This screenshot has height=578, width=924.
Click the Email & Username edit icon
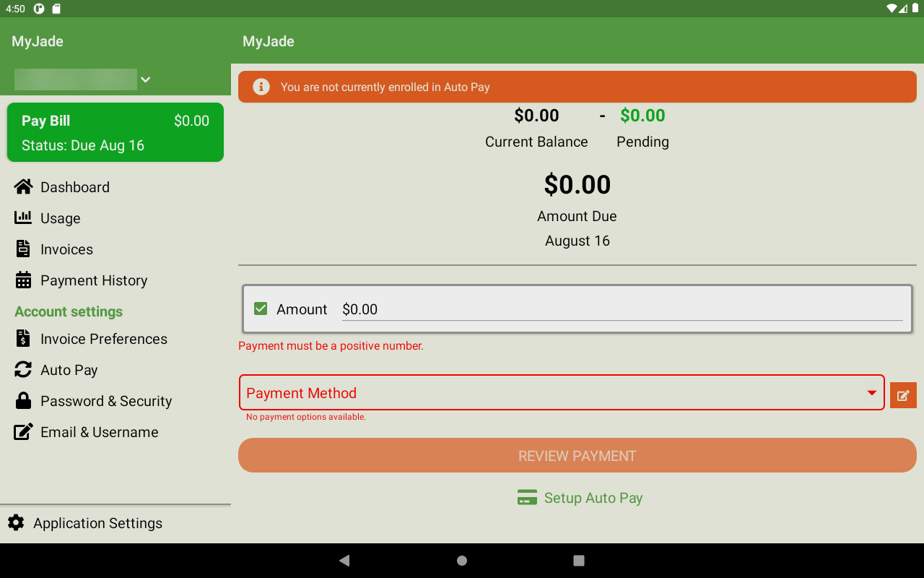click(23, 432)
